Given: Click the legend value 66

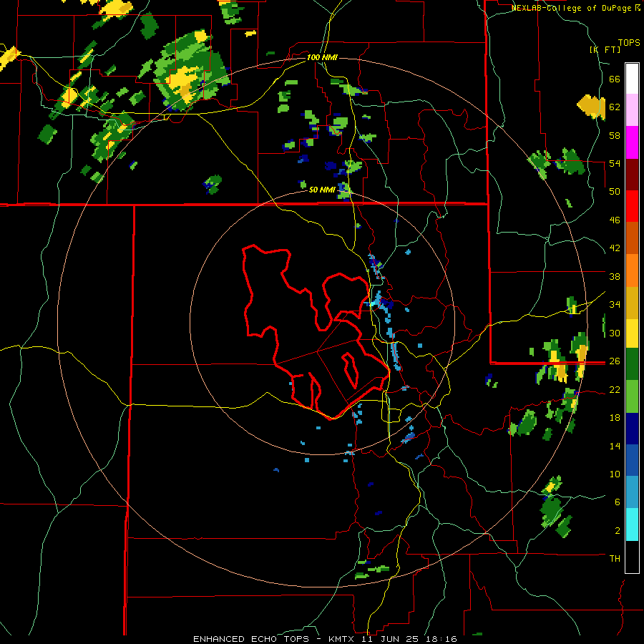Looking at the screenshot, I should tap(615, 79).
